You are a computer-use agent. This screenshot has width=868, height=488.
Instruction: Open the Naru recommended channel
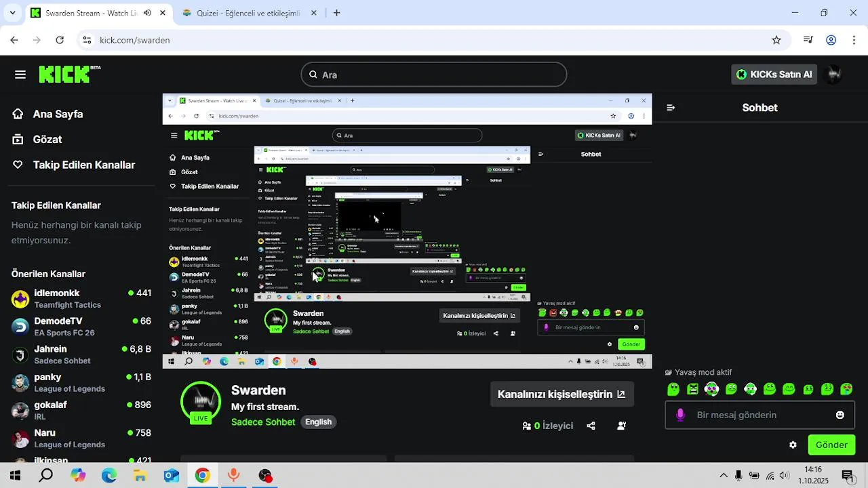pos(81,438)
